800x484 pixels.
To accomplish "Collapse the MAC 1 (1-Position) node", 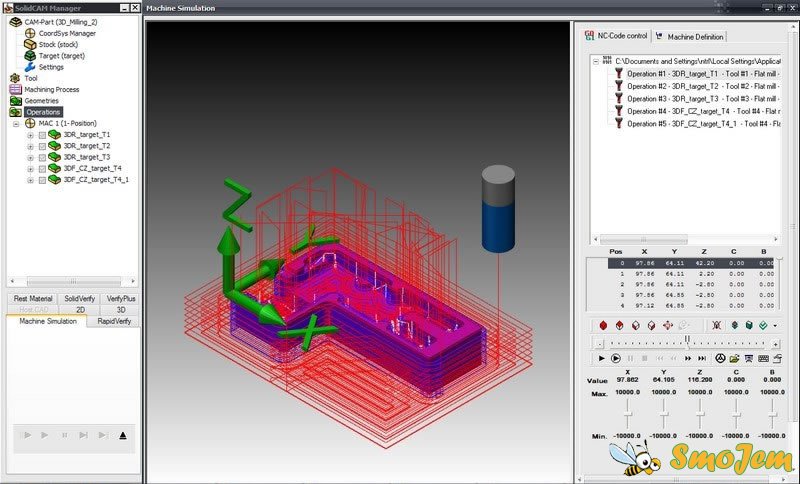I will pos(16,124).
